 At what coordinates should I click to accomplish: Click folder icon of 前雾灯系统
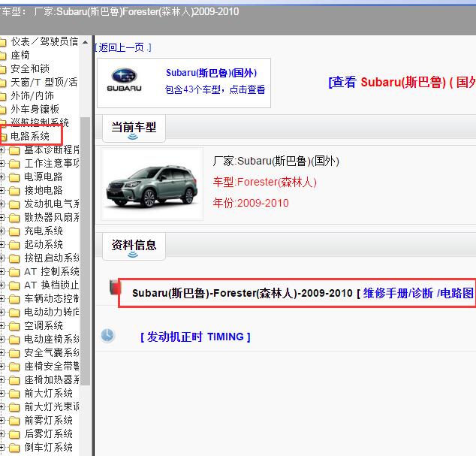(x=14, y=421)
